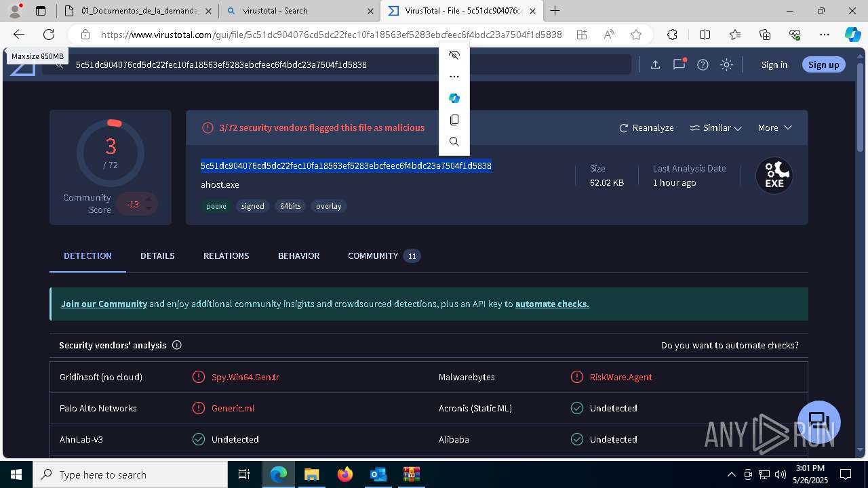Viewport: 868px width, 488px height.
Task: Click the taskbar search box
Action: tap(130, 474)
